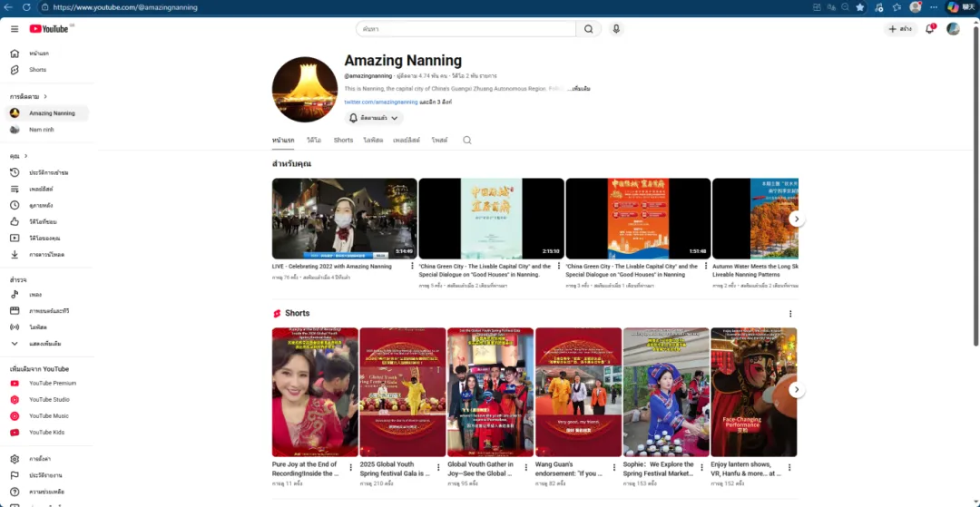The image size is (980, 507).
Task: Open playlists in sidebar
Action: pyautogui.click(x=48, y=189)
